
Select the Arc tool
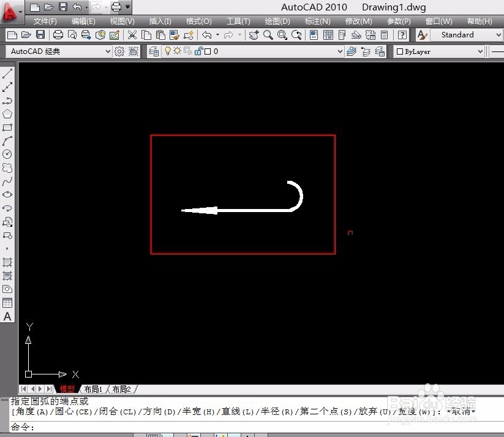pos(7,141)
